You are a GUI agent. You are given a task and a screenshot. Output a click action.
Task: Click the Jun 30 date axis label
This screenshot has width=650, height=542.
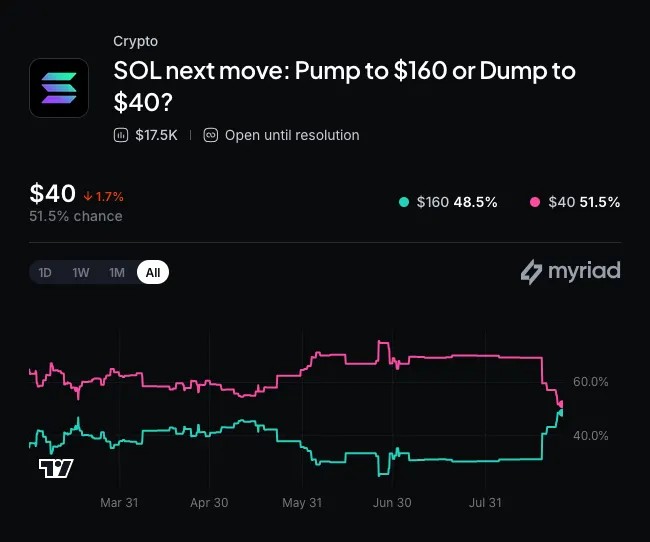[392, 503]
